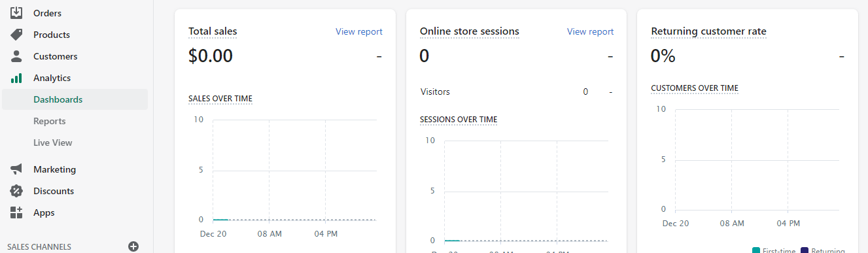Screen dimensions: 868x253
Task: View report for Online store sessions
Action: point(591,31)
